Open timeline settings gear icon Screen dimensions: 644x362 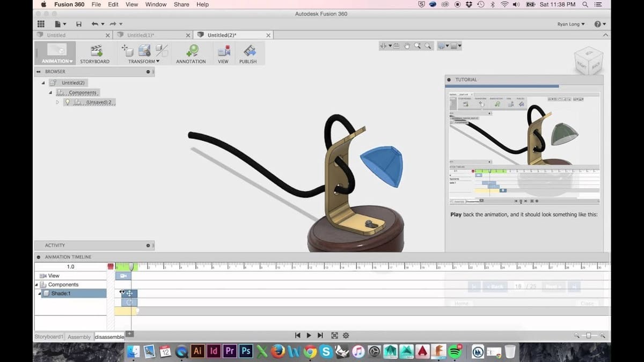tap(346, 335)
